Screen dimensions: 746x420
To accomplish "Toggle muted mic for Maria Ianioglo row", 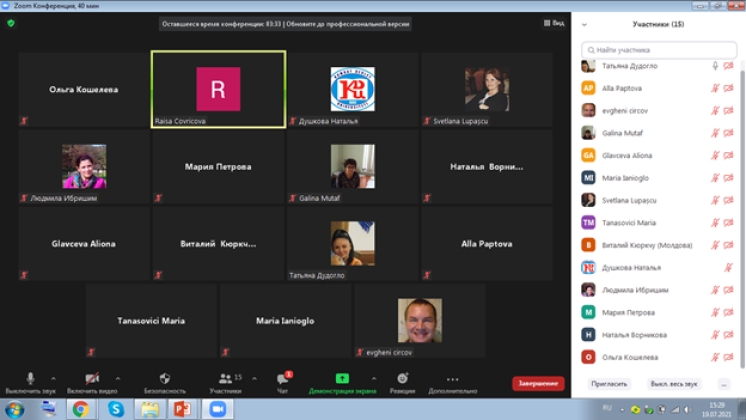I will [x=715, y=178].
